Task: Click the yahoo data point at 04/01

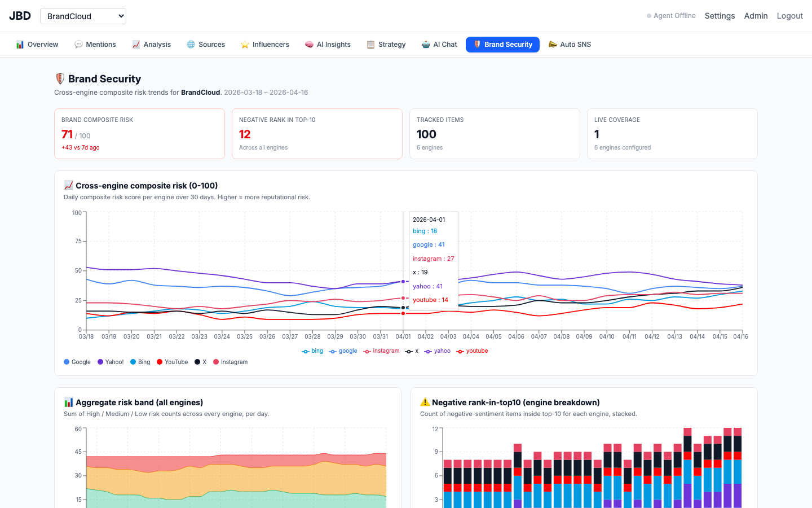Action: point(403,281)
